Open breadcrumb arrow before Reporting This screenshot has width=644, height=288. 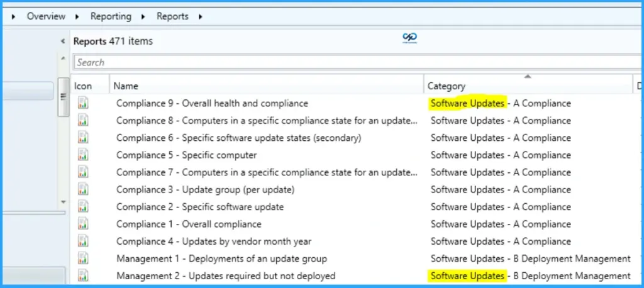coord(77,17)
